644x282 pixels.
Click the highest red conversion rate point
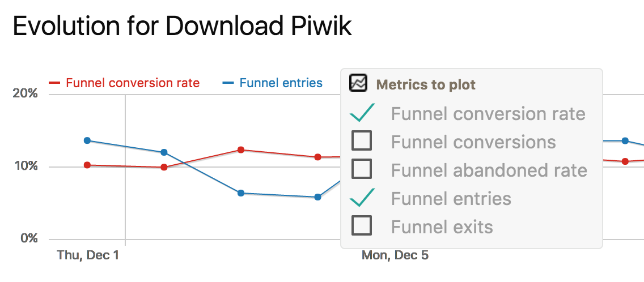[240, 150]
